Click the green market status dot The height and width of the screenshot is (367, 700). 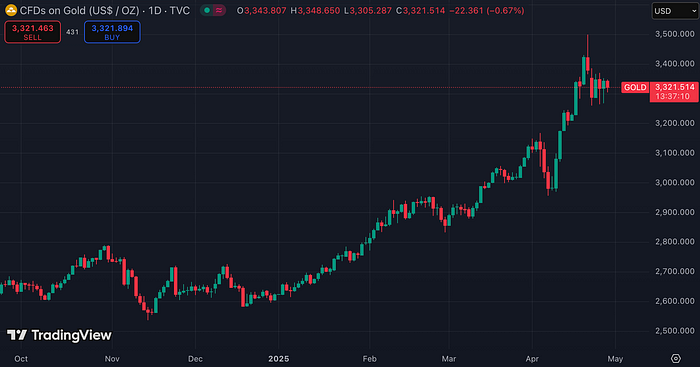[x=207, y=10]
